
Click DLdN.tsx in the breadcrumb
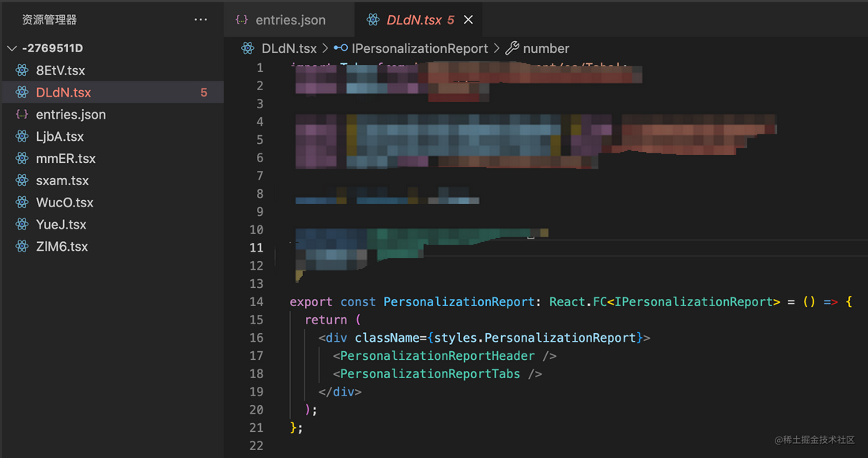click(x=289, y=49)
